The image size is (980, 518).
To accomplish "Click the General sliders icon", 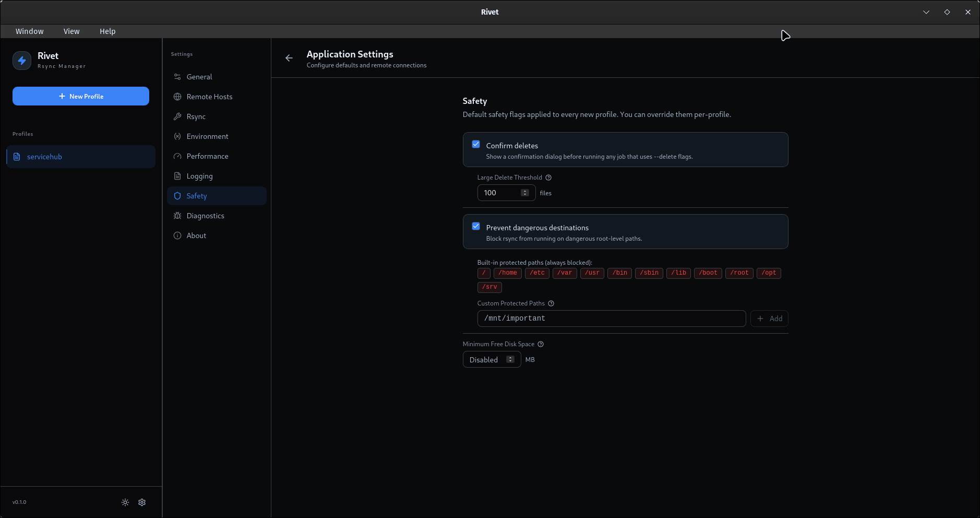I will pos(177,77).
